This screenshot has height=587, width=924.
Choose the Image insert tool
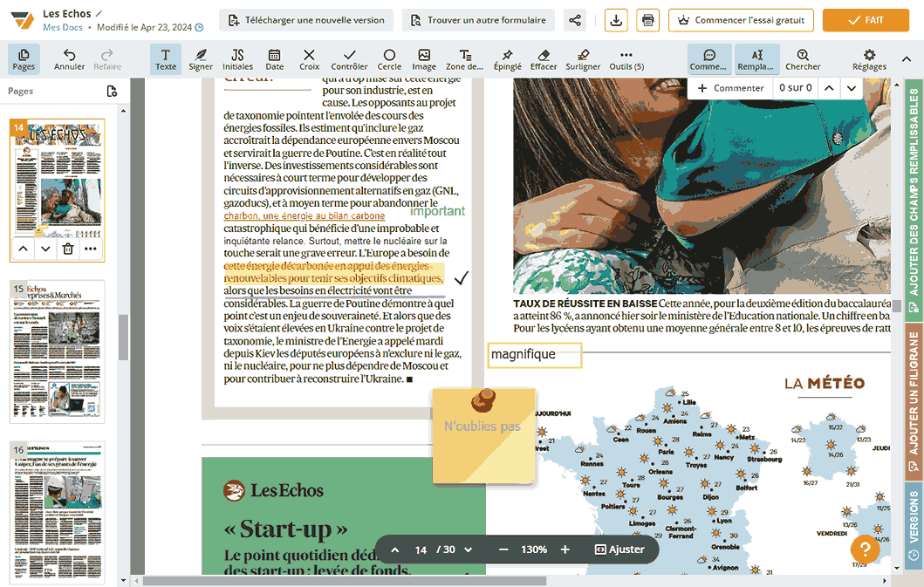tap(424, 59)
